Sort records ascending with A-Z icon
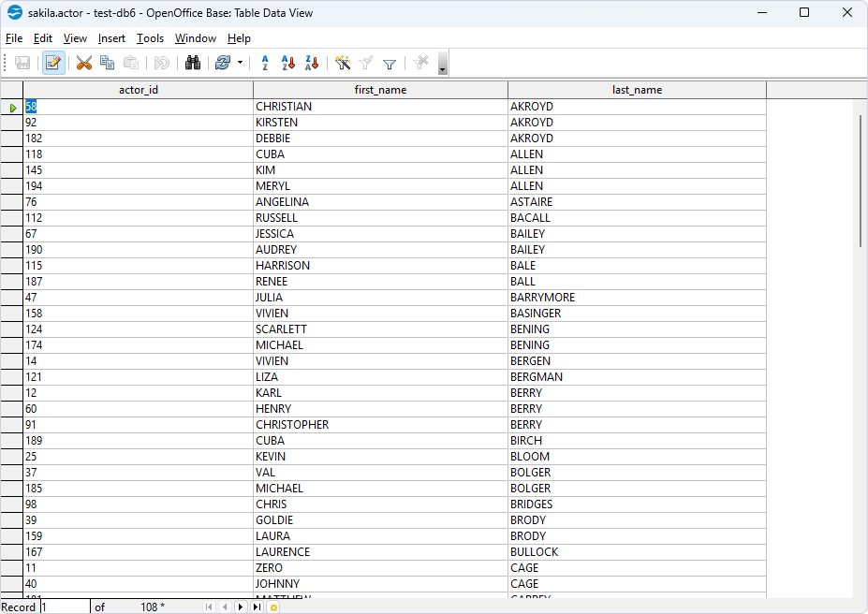This screenshot has width=868, height=614. pyautogui.click(x=287, y=62)
